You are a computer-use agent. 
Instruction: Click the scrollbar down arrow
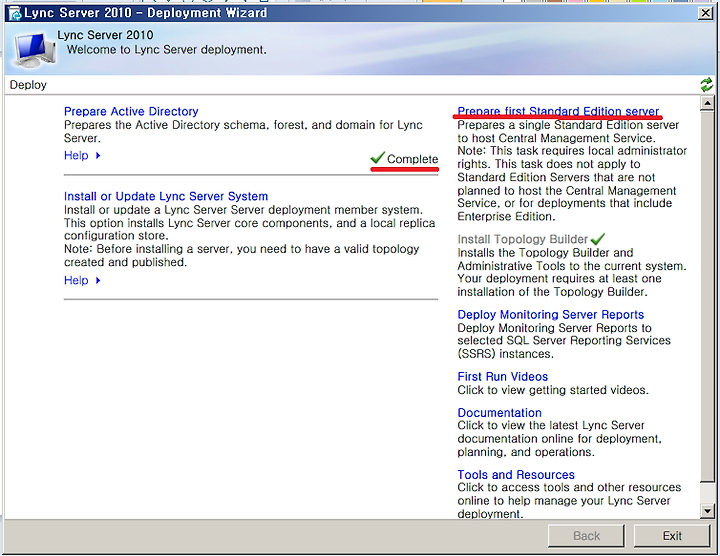pyautogui.click(x=707, y=511)
